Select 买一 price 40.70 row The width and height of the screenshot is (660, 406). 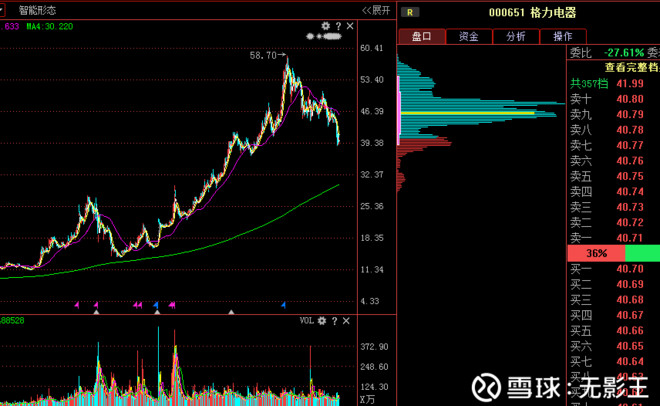tap(614, 269)
